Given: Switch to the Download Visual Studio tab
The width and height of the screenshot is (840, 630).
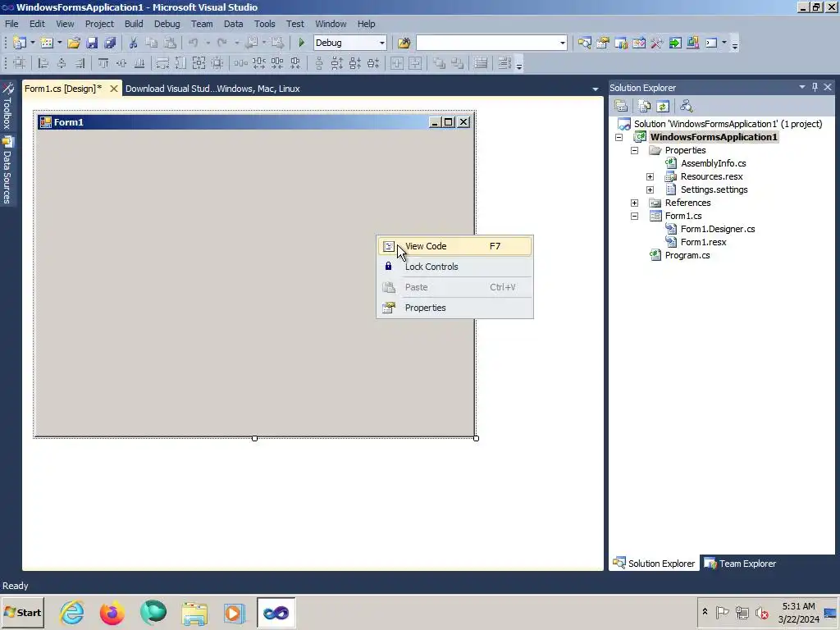Looking at the screenshot, I should [212, 89].
